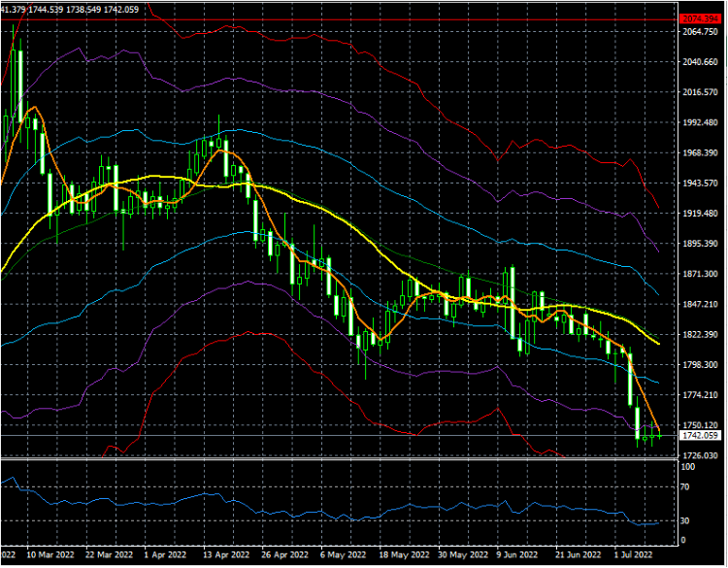Image resolution: width=728 pixels, height=568 pixels.
Task: Click the 1 Jul 2022 date label
Action: (x=634, y=555)
